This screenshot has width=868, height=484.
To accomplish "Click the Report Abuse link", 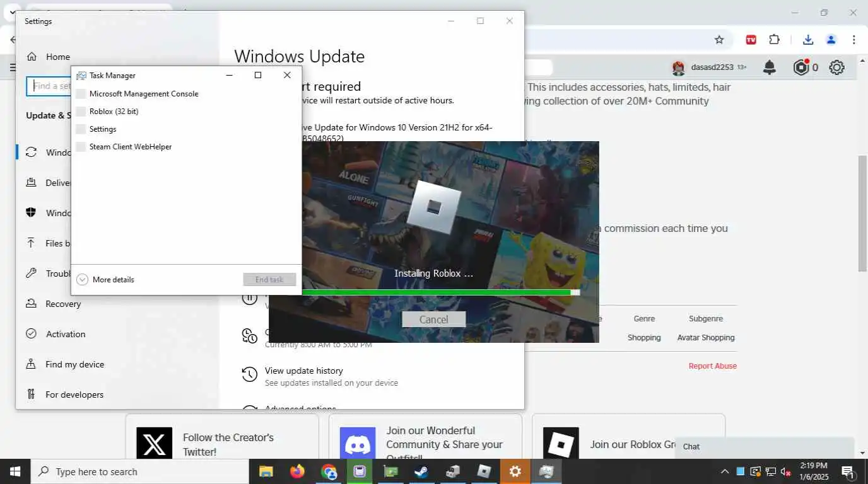I will [x=713, y=366].
